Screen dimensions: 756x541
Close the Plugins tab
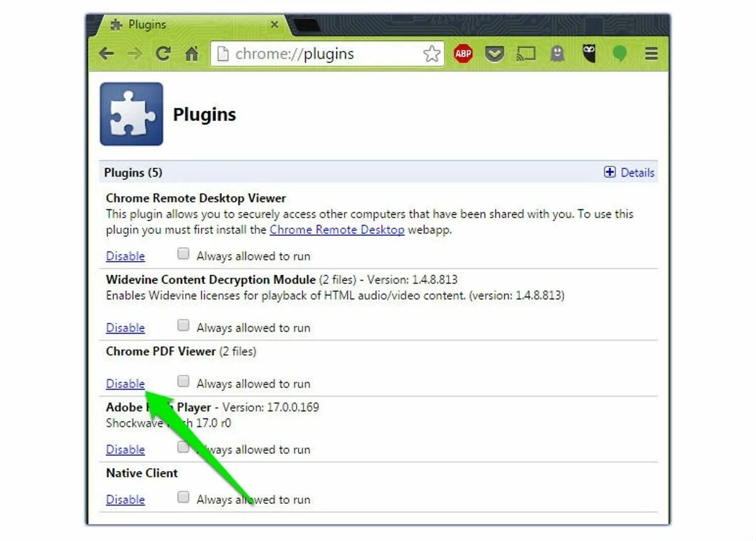274,25
